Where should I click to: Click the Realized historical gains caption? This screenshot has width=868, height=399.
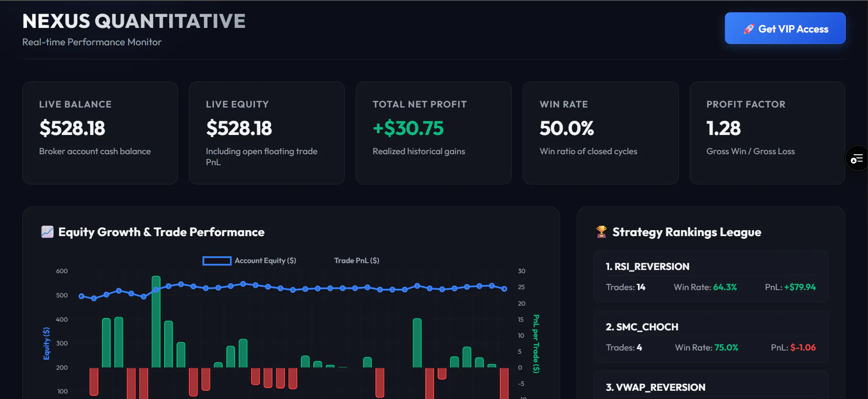(x=419, y=151)
